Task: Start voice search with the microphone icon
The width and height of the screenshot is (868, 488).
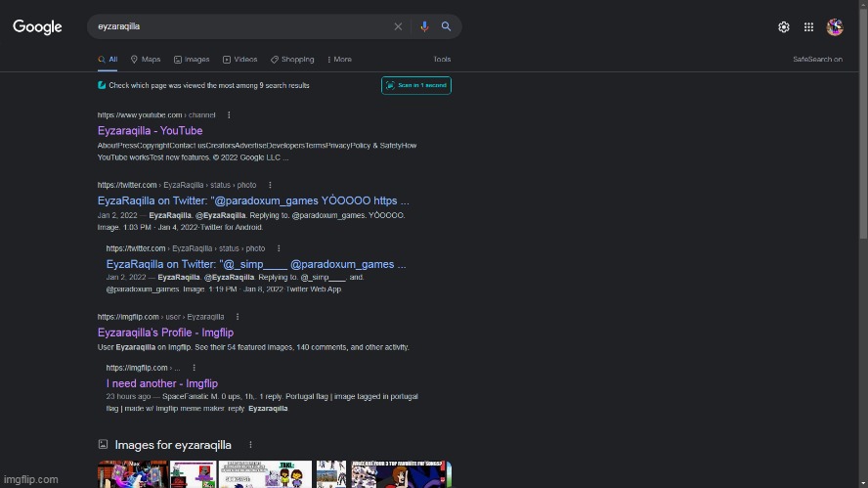Action: click(x=424, y=26)
